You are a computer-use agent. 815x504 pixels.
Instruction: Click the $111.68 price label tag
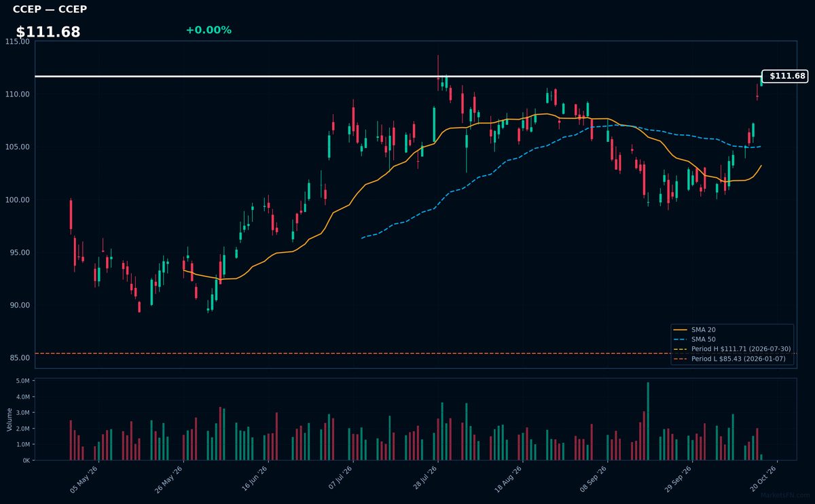click(784, 76)
